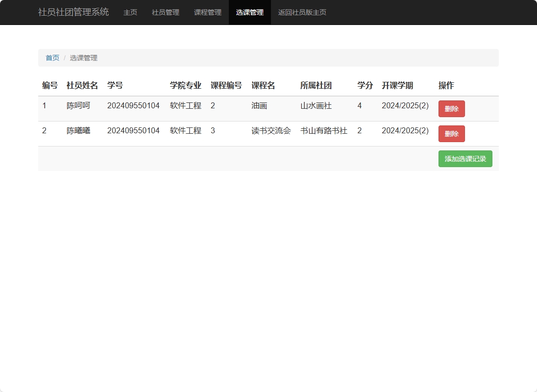Switch to the 课程管理 tab
537x392 pixels.
[207, 12]
